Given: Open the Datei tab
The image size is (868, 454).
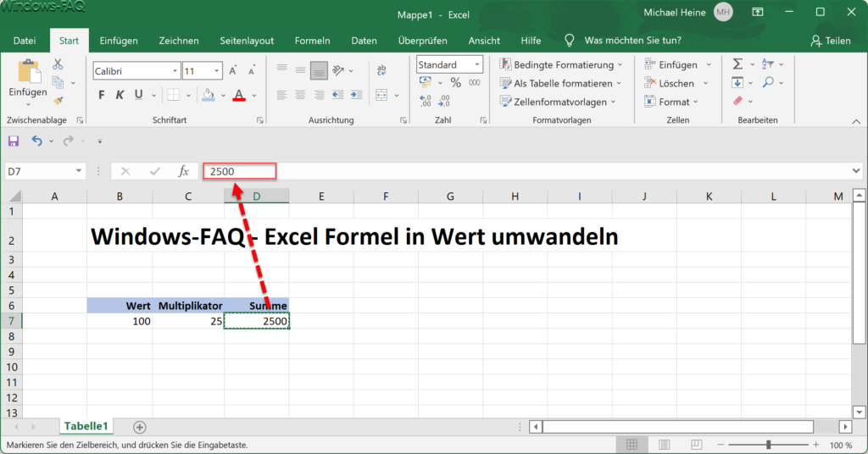Looking at the screenshot, I should pyautogui.click(x=25, y=41).
